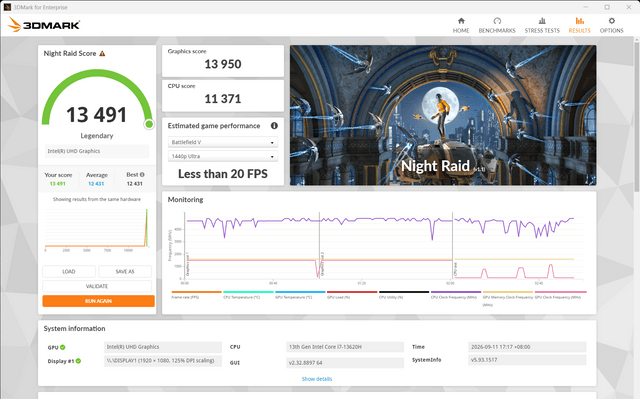Click the green score gauge indicator dot
Viewport: 640px width, 399px height.
tap(149, 124)
